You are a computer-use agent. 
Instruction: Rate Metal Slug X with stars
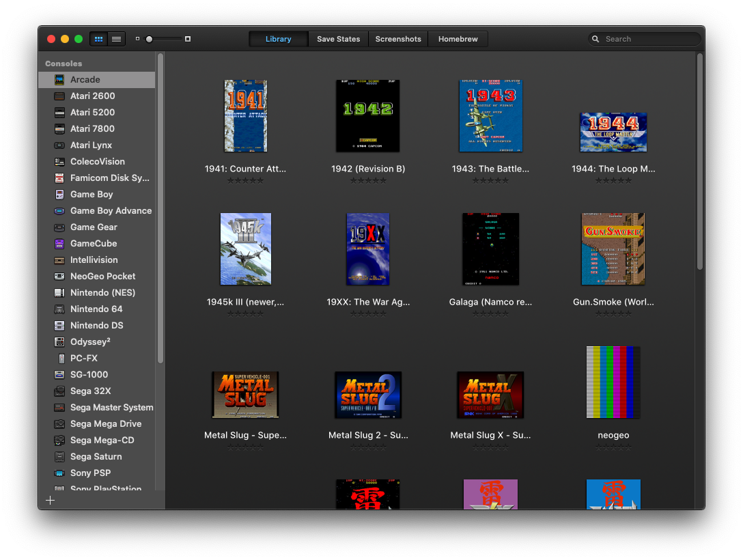point(490,447)
